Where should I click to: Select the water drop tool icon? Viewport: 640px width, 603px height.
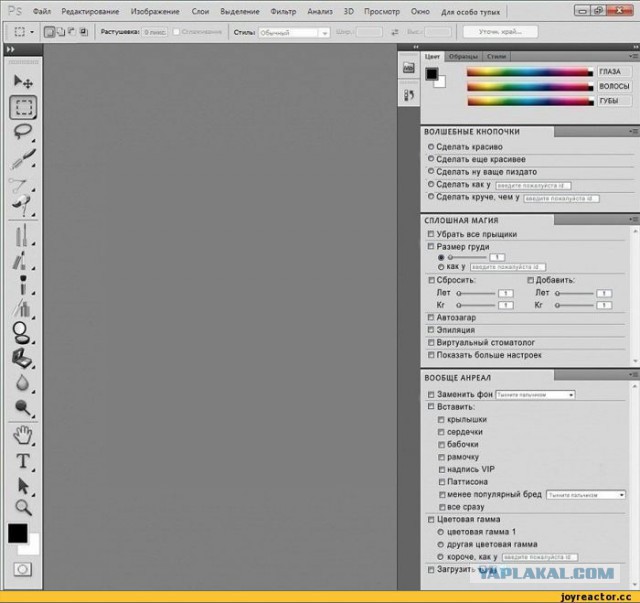click(22, 383)
